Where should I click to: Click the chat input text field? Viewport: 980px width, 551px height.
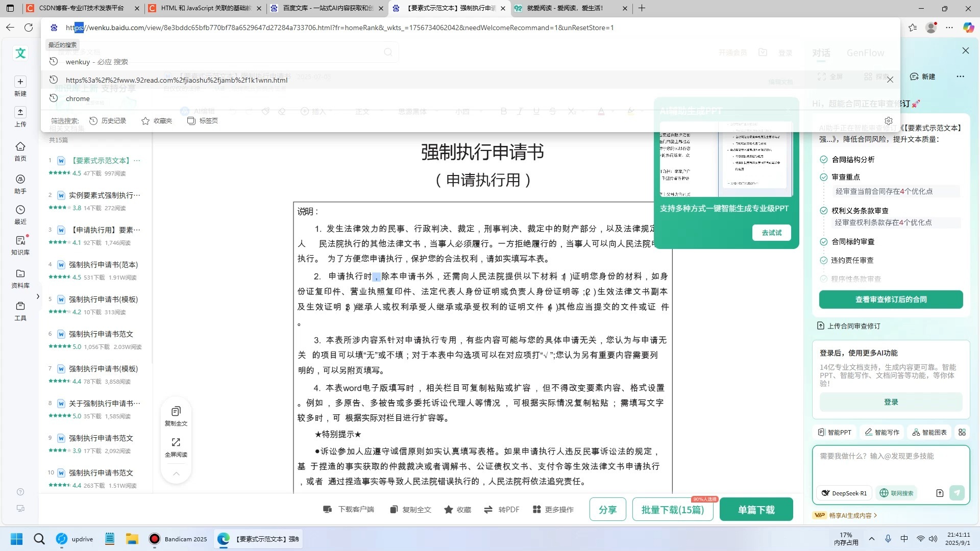[x=891, y=465]
